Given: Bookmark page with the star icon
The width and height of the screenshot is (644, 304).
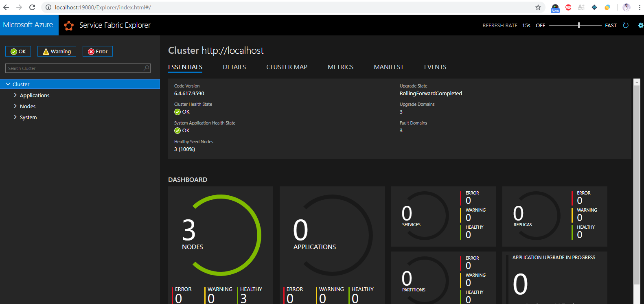Looking at the screenshot, I should click(x=538, y=7).
